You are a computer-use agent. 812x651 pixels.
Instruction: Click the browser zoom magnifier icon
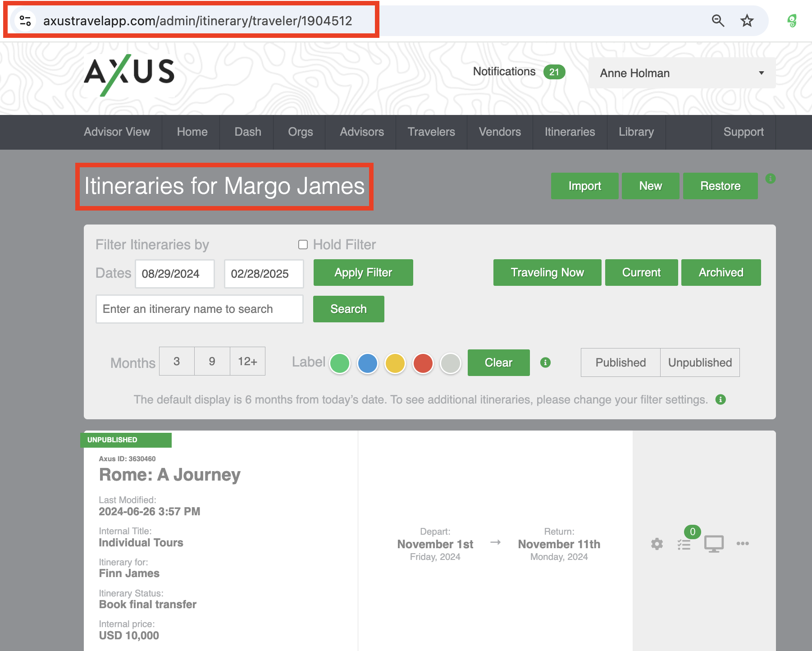718,21
